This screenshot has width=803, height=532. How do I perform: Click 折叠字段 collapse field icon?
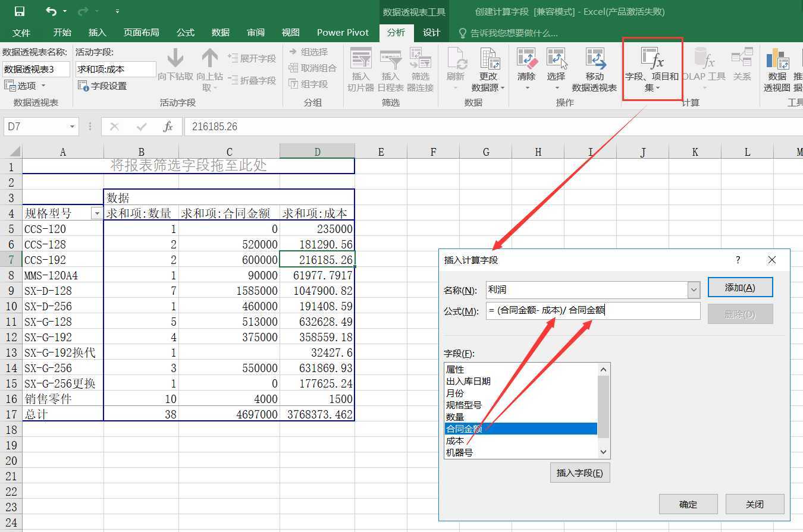click(232, 80)
